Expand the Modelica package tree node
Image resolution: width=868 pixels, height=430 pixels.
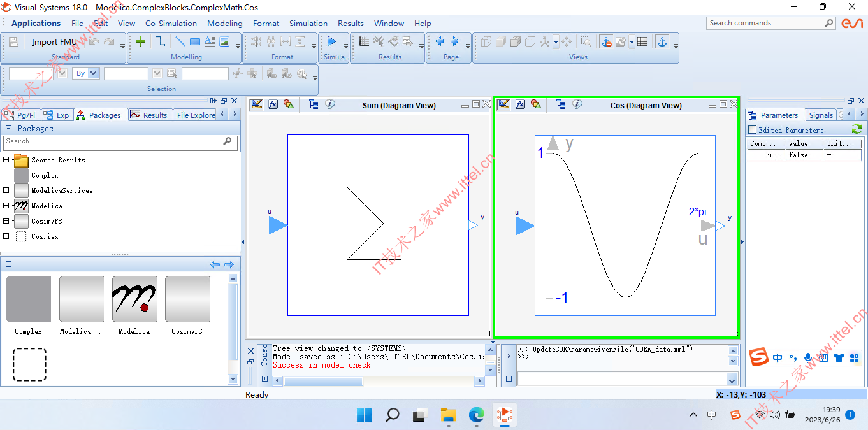pyautogui.click(x=6, y=206)
